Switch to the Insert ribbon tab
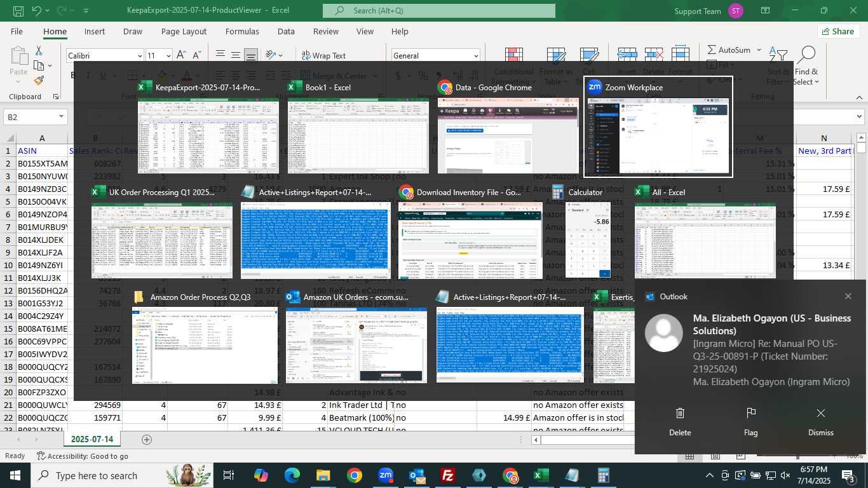 tap(95, 31)
